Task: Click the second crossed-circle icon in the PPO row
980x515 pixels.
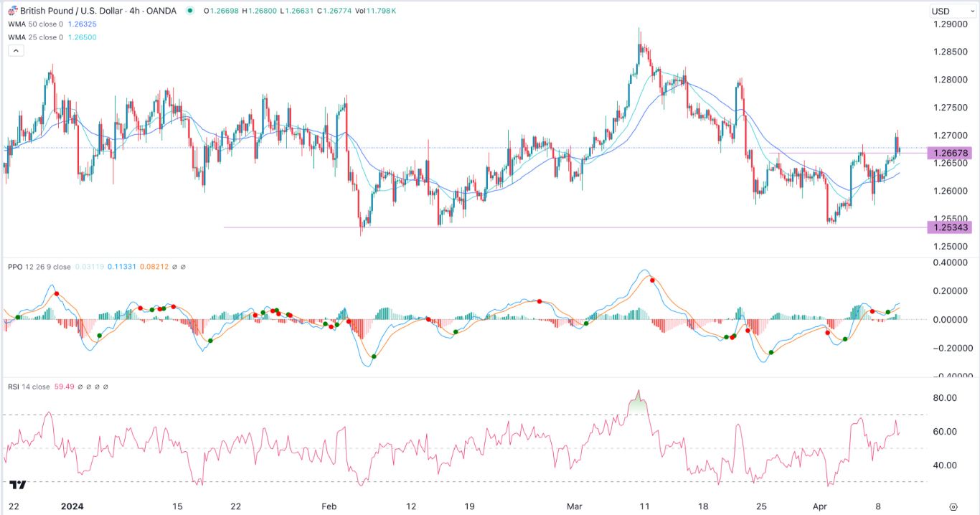Action: point(183,267)
